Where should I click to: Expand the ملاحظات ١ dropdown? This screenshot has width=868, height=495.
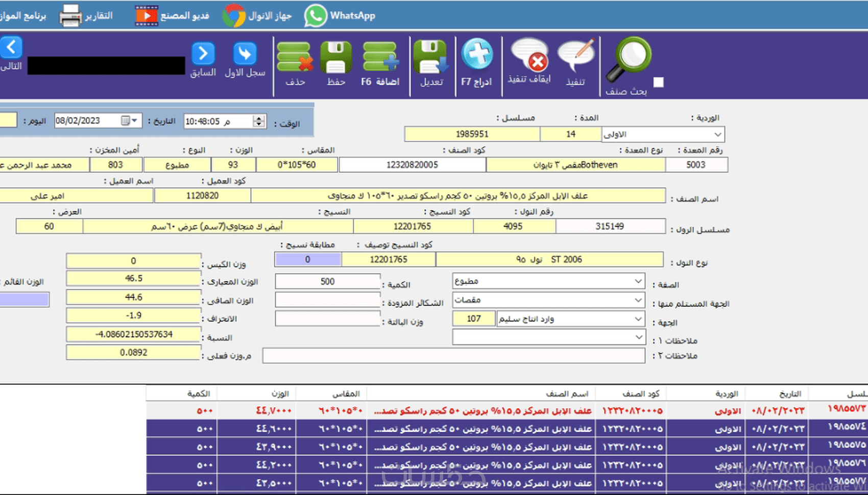click(638, 337)
